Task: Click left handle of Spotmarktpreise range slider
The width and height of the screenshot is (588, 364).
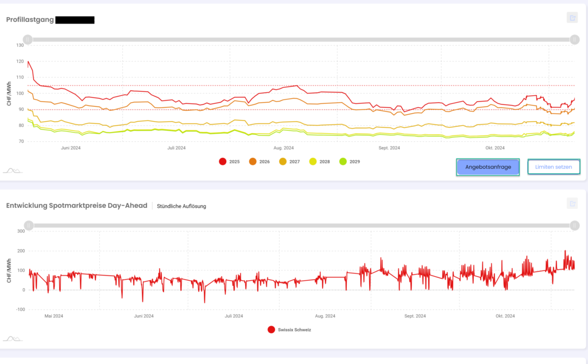Action: (29, 225)
